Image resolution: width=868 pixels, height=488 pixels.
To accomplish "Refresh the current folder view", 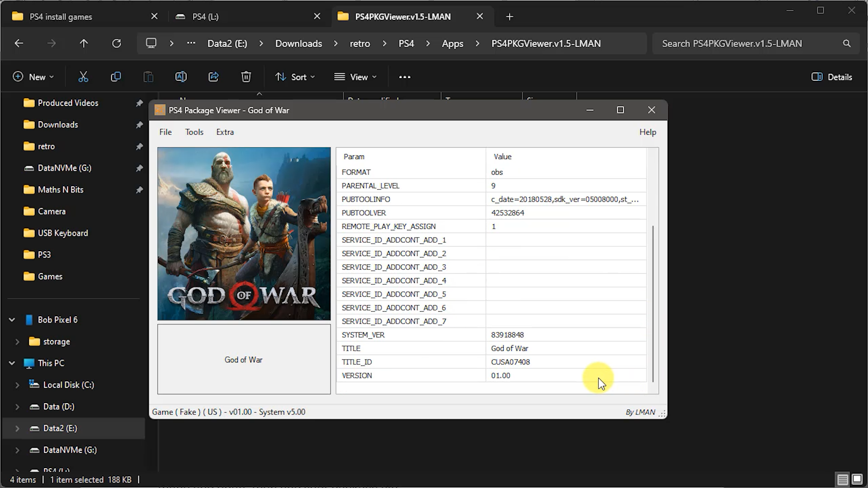I will click(117, 43).
